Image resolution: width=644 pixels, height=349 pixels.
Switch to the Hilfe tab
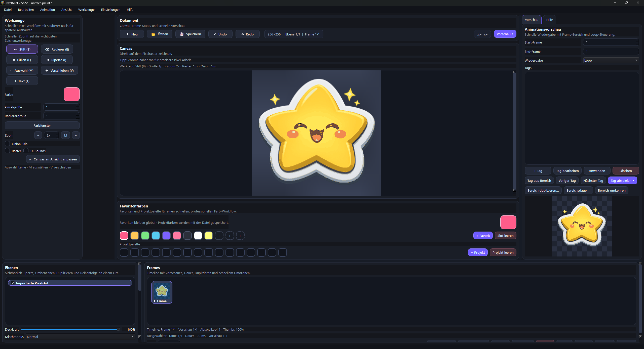[549, 20]
